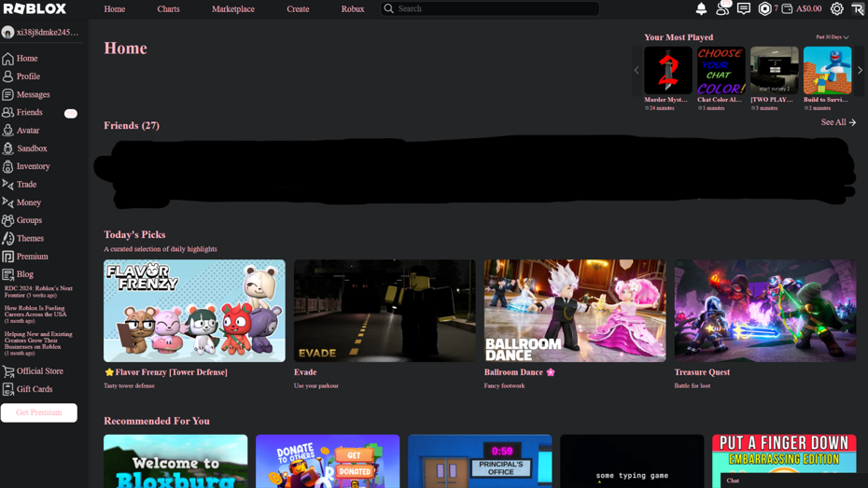Image resolution: width=868 pixels, height=488 pixels.
Task: Click the search magnifier icon
Action: click(x=388, y=8)
